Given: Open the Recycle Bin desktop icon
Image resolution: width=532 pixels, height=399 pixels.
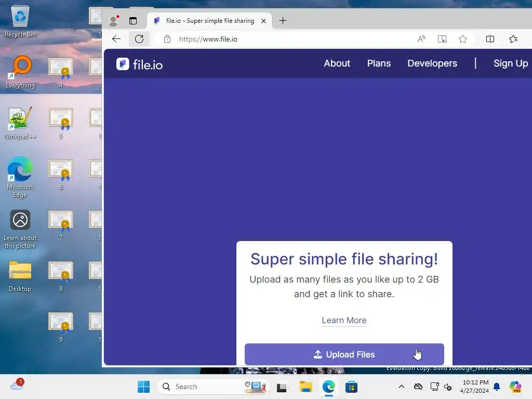Looking at the screenshot, I should click(20, 21).
